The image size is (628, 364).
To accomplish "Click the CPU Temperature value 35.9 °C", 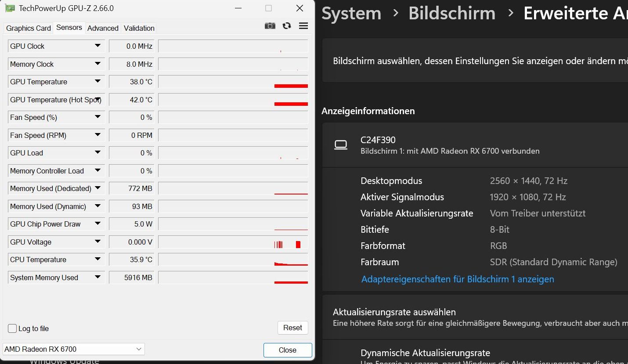I will point(131,259).
